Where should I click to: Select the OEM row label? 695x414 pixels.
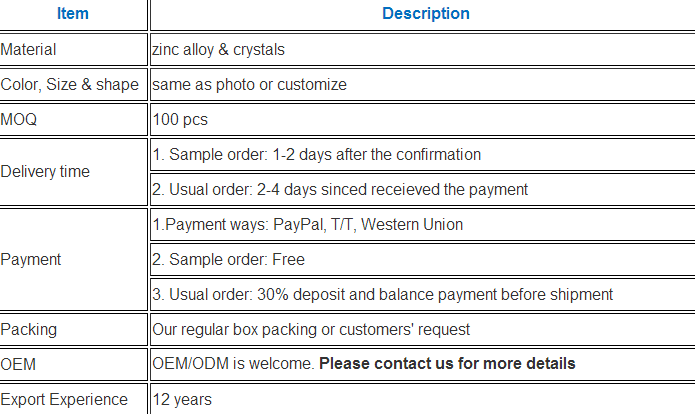[18, 364]
